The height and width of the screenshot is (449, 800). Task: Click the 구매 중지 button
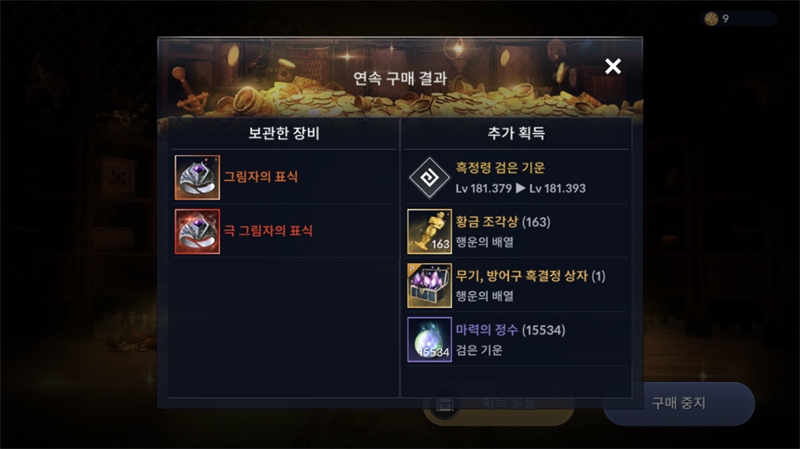[x=679, y=403]
